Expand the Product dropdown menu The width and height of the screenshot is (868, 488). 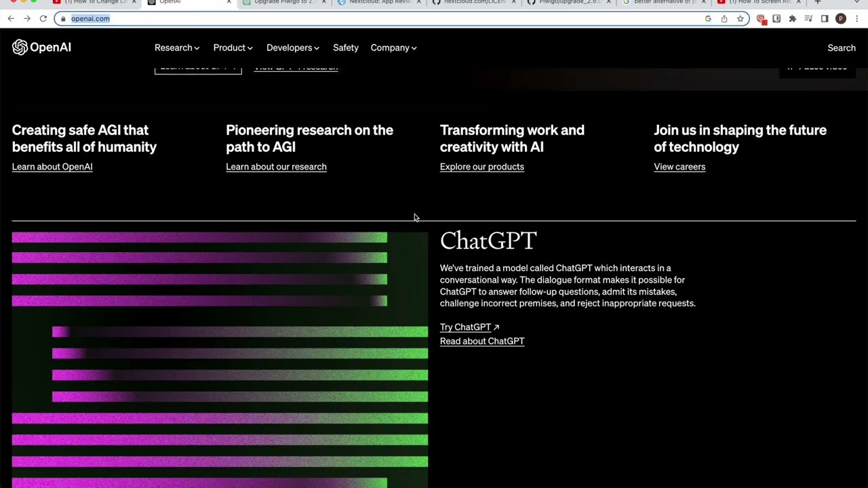coord(233,47)
